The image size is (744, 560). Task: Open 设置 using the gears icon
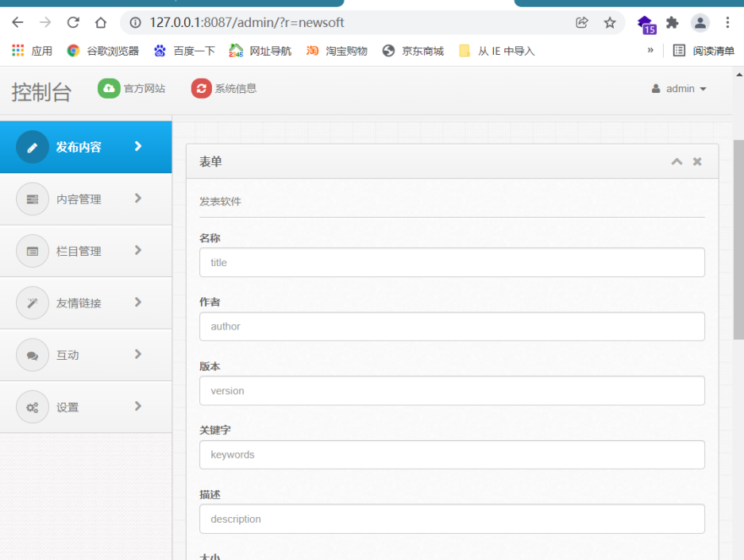(32, 407)
